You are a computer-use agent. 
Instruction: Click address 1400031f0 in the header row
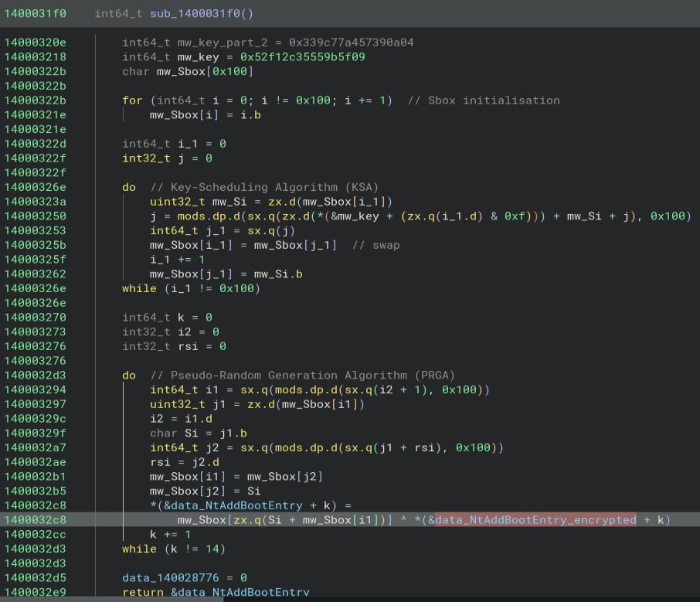tap(36, 13)
